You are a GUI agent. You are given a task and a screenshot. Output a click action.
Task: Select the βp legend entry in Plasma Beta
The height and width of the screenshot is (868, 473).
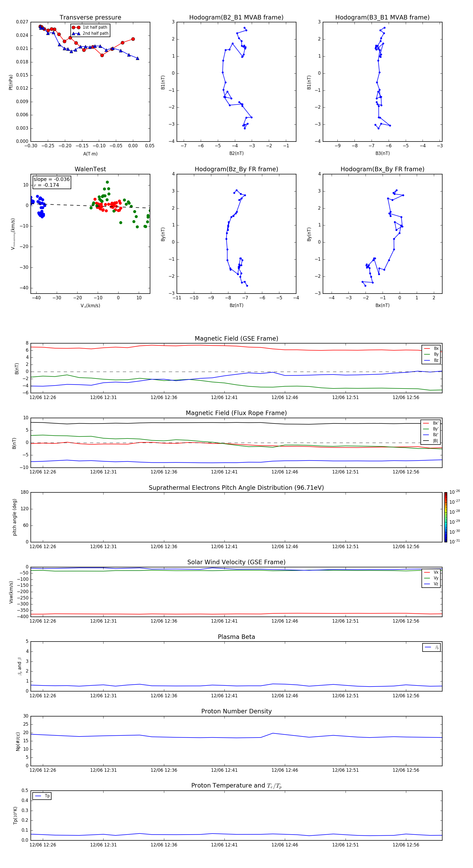[431, 647]
